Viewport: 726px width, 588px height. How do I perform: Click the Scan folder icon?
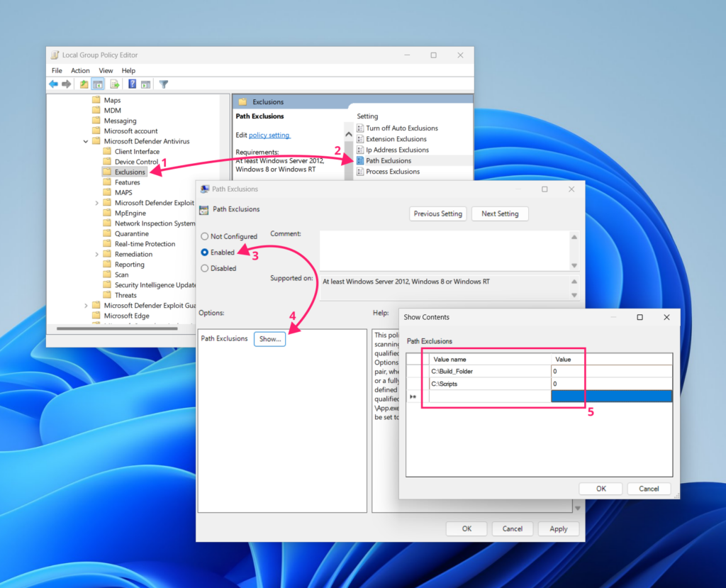click(107, 274)
